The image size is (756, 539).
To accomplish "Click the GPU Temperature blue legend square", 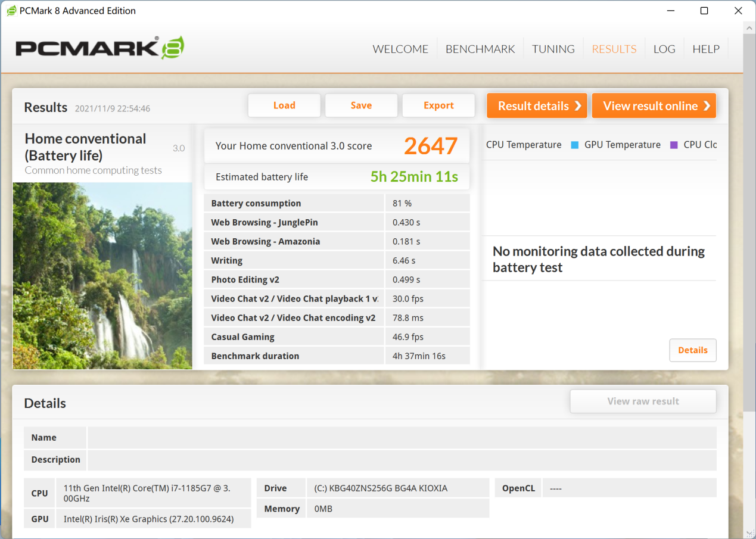I will click(575, 145).
